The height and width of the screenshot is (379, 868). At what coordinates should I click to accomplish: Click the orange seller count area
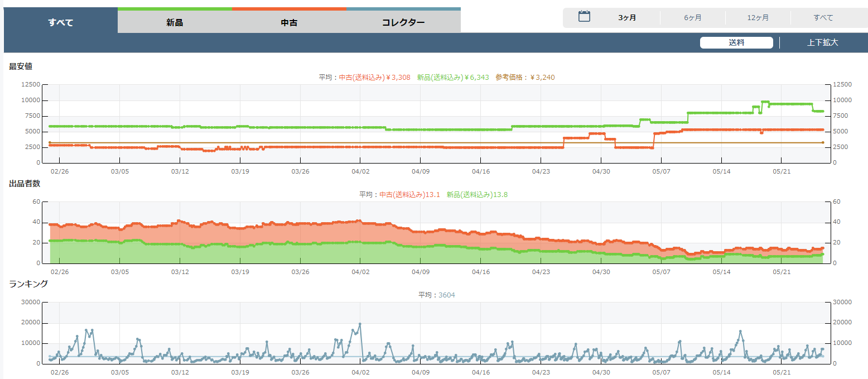click(x=279, y=233)
